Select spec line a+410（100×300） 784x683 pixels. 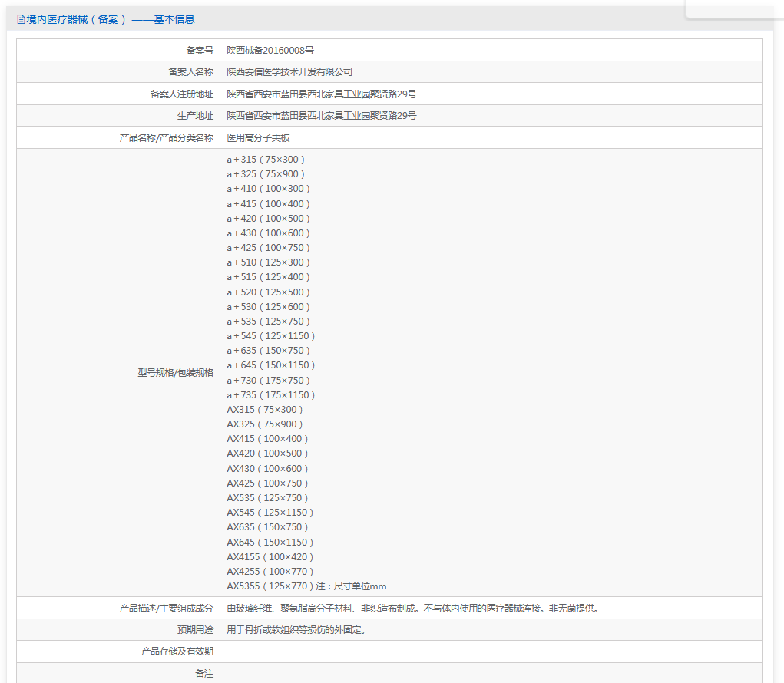tap(269, 188)
